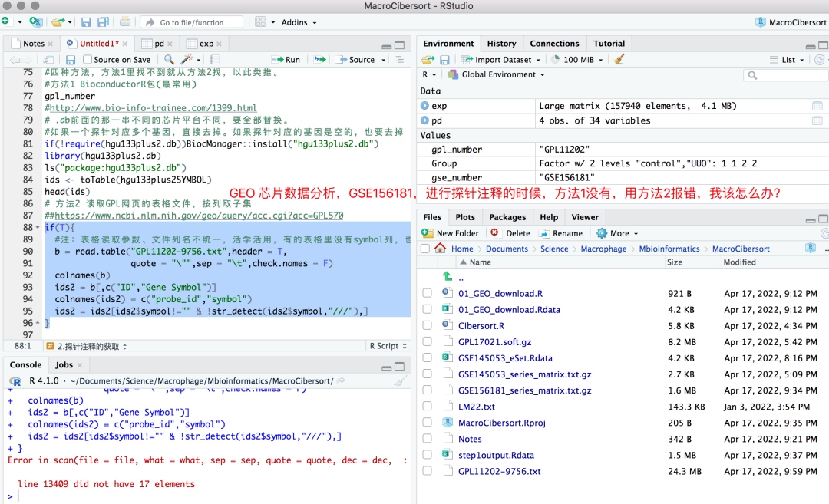Switch to the Notes editor tab
Viewport: 829px width, 504px height.
point(33,43)
